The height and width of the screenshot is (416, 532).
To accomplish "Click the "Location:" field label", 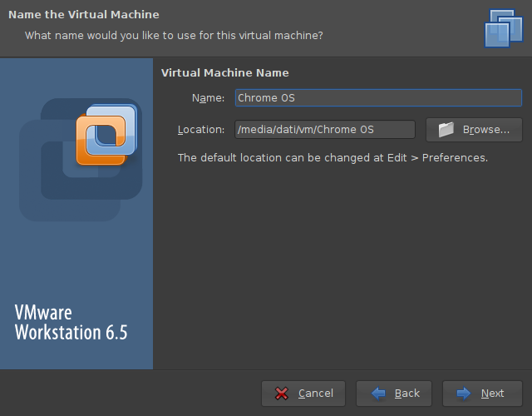I will point(201,130).
